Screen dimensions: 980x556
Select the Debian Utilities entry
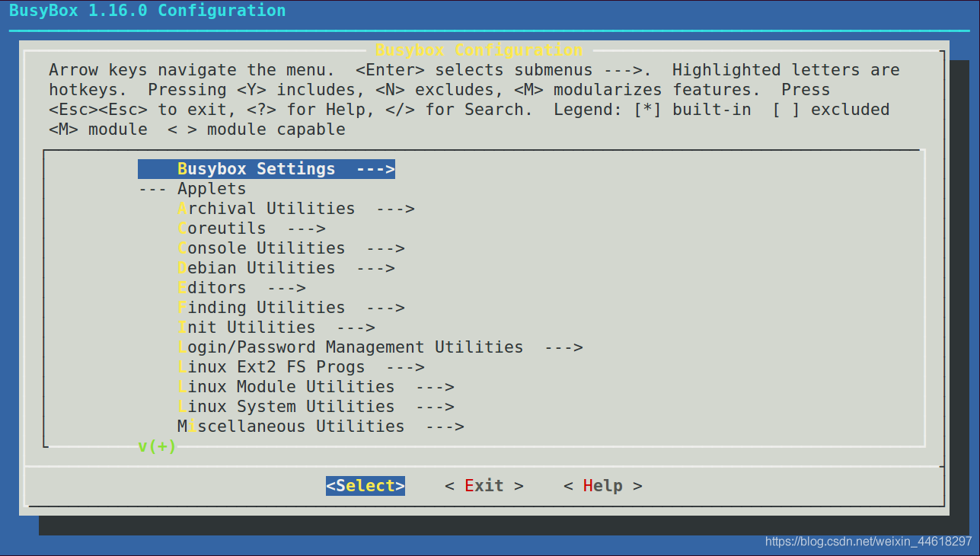pyautogui.click(x=286, y=268)
